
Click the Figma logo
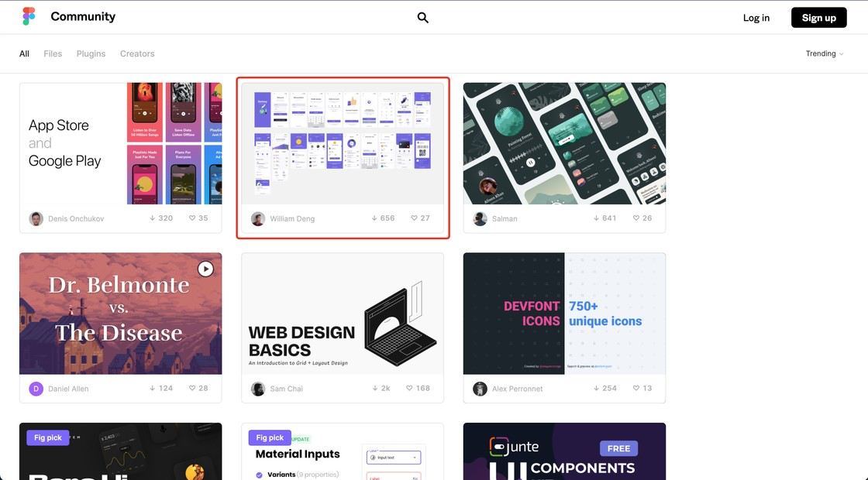29,16
